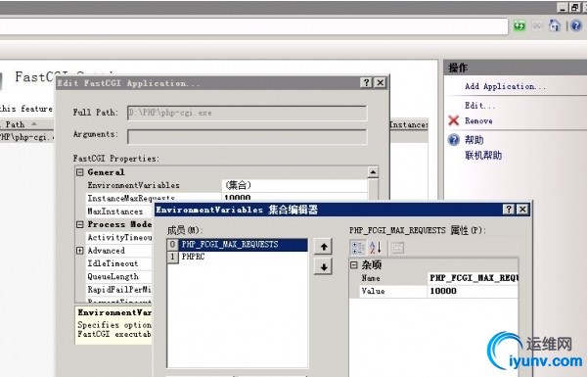Collapse the General properties section
Viewport: 588px width, 377px height.
tap(80, 172)
